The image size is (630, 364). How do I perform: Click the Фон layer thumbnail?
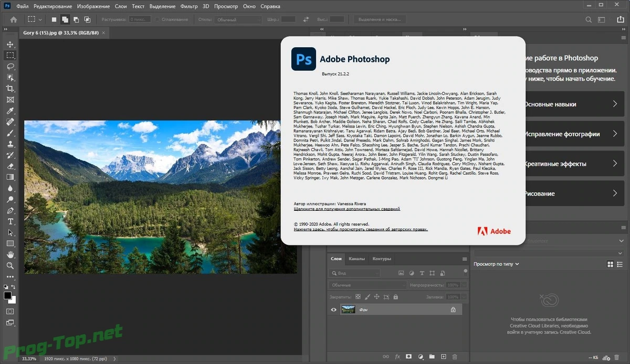(348, 310)
